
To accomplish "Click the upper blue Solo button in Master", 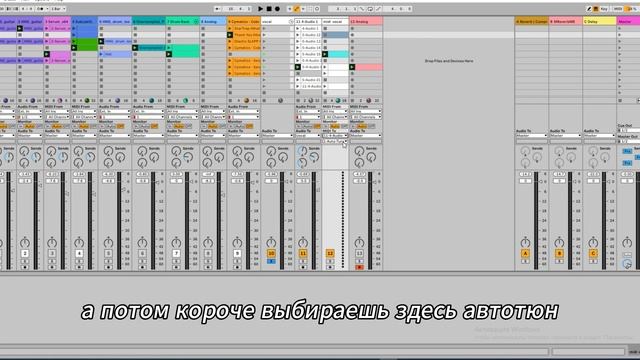I will coord(627,151).
